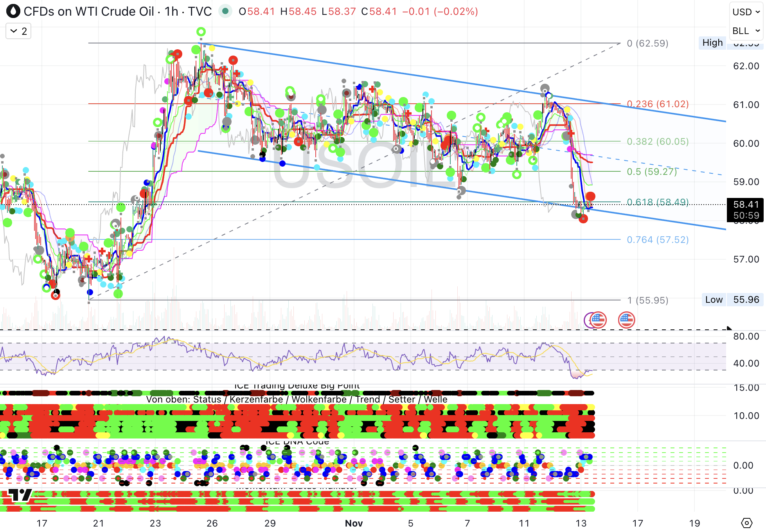
Task: Click the High price label
Action: 712,43
